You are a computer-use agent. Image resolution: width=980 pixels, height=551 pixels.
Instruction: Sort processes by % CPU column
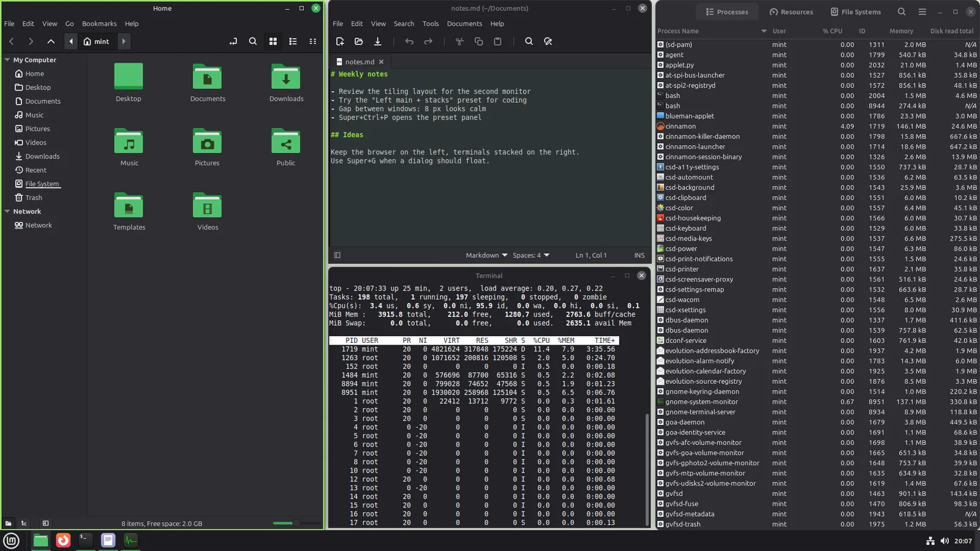tap(832, 31)
